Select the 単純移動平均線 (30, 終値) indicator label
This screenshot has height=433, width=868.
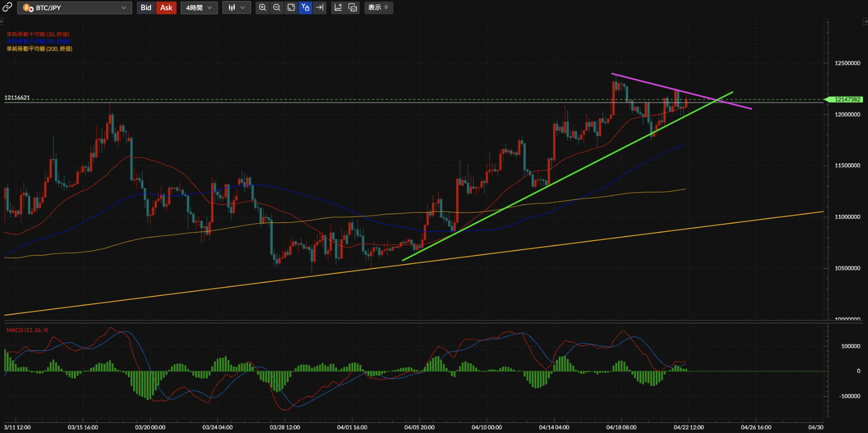(x=38, y=34)
